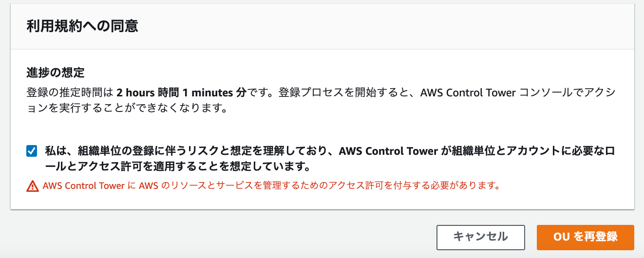
Task: Click the gray header bar beside the title
Action: pyautogui.click(x=385, y=27)
